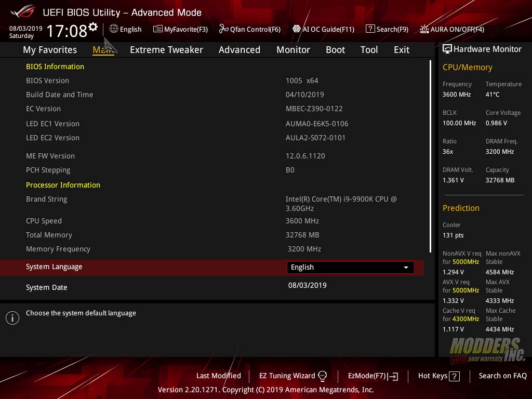Click CPU Speed value 3600 MHz
This screenshot has height=399, width=532.
(302, 221)
